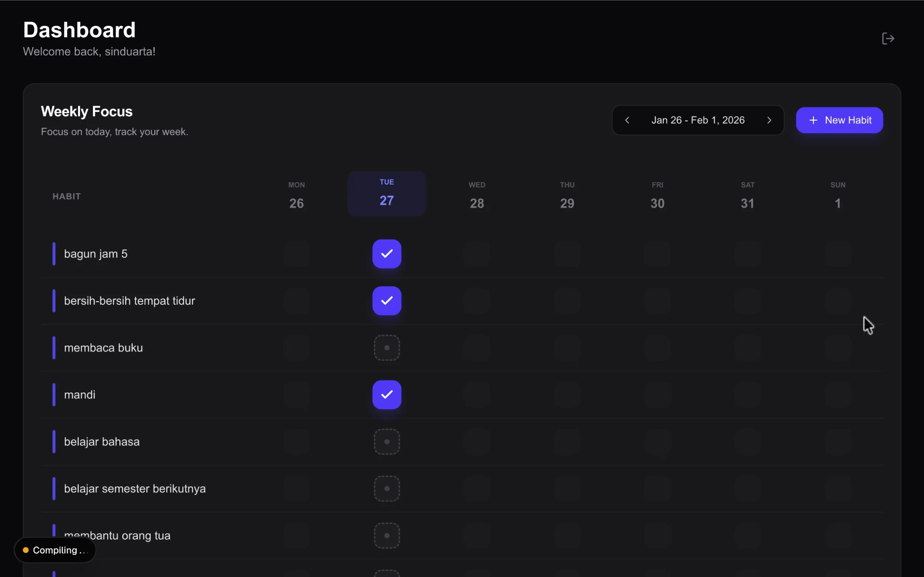Check belajar semester berikutnya for Tuesday
This screenshot has width=924, height=577.
pyautogui.click(x=386, y=489)
